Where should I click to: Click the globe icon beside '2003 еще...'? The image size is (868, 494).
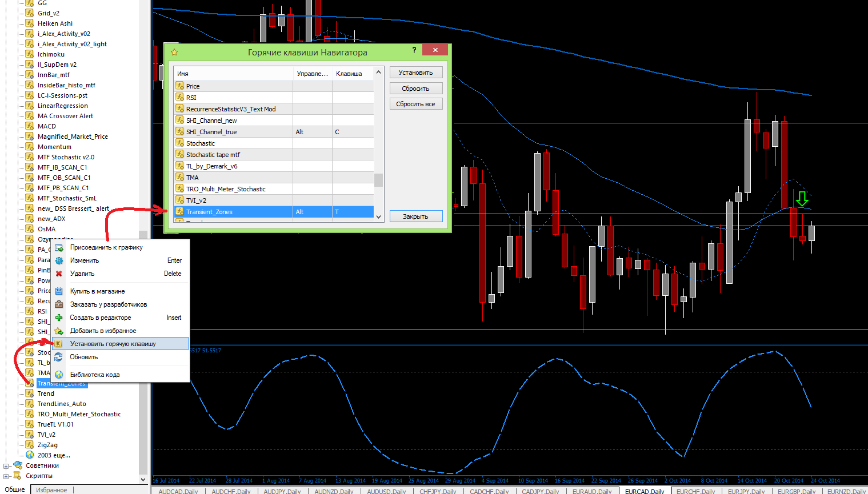click(x=30, y=455)
